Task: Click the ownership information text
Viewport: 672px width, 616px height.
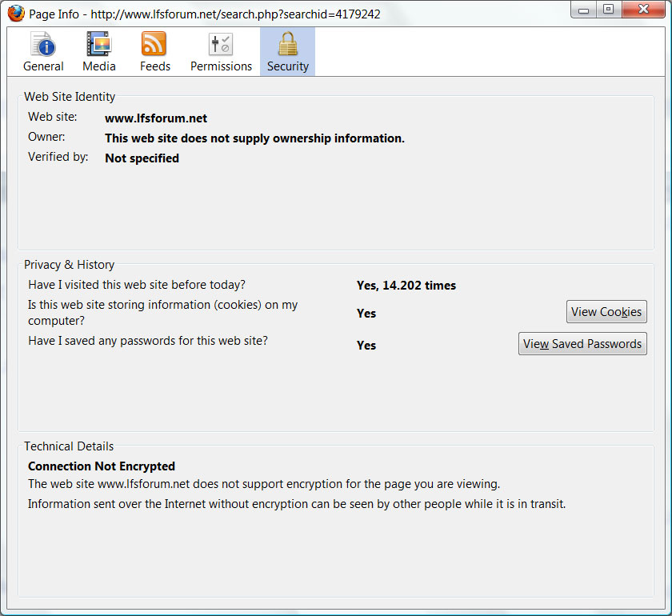Action: coord(254,138)
